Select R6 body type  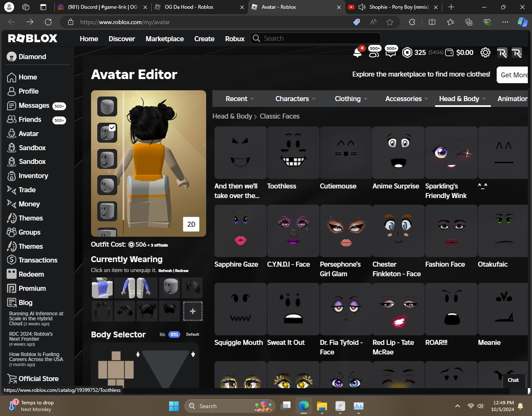click(163, 334)
